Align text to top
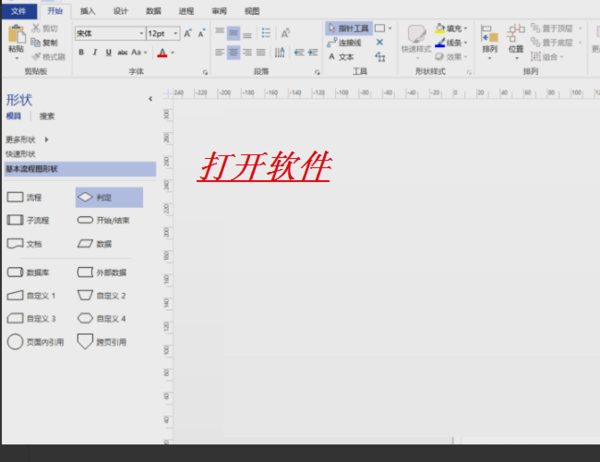The width and height of the screenshot is (600, 462). 220,31
